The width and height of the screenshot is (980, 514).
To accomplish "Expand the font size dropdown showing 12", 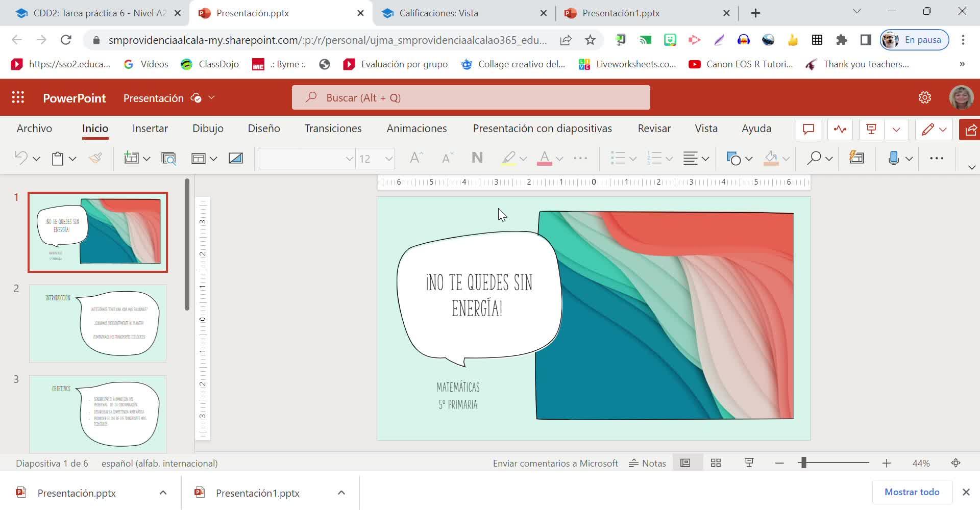I will click(388, 159).
